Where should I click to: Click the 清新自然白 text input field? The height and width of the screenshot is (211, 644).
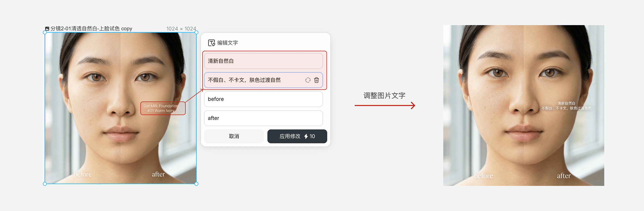pyautogui.click(x=263, y=61)
